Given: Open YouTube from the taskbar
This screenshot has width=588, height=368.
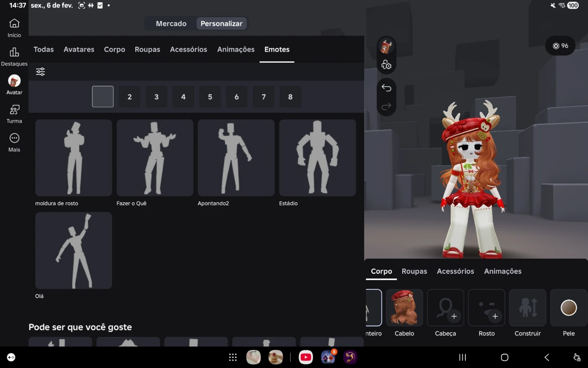Looking at the screenshot, I should [306, 357].
